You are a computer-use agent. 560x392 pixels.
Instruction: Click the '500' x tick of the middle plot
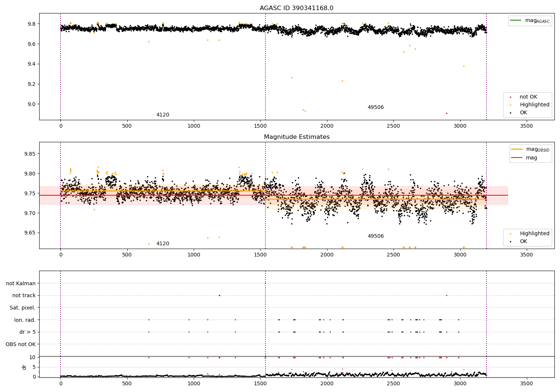tap(127, 255)
